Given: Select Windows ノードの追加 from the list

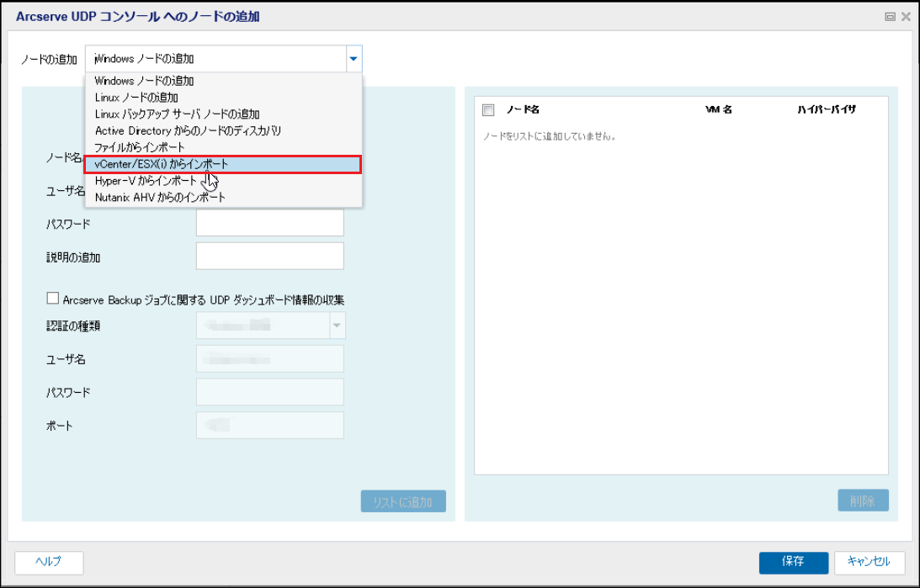Looking at the screenshot, I should pyautogui.click(x=224, y=81).
